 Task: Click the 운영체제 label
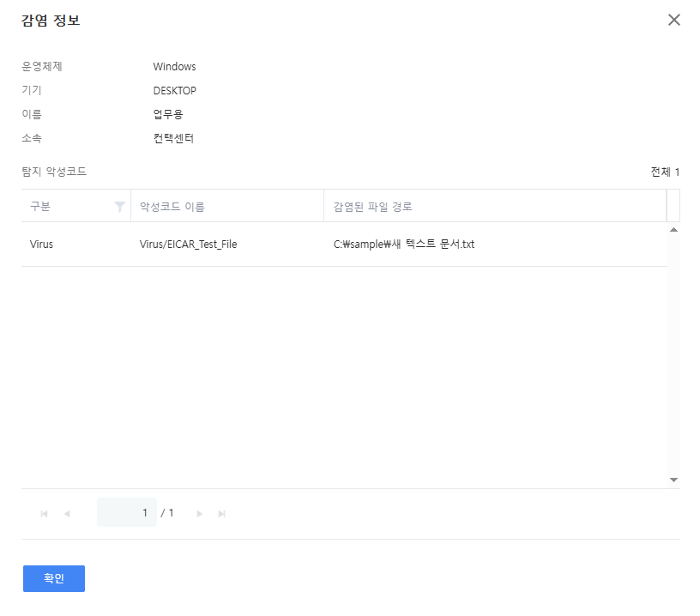pos(42,67)
